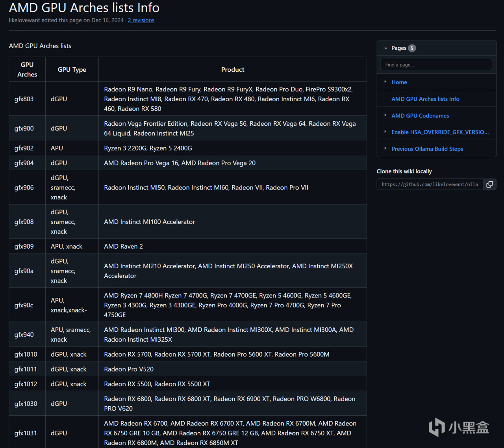Open the AMD GPU Codenames wiki page
Image resolution: width=504 pixels, height=448 pixels.
(x=420, y=115)
